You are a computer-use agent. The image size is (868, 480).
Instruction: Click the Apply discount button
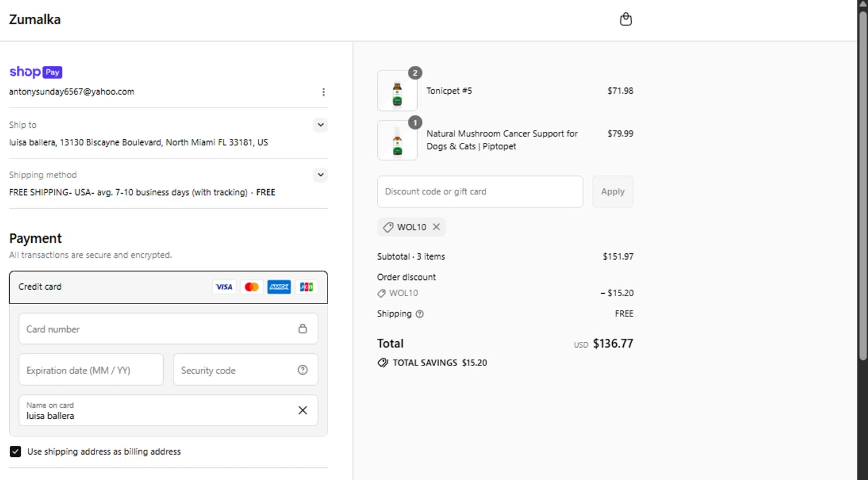[x=613, y=191]
